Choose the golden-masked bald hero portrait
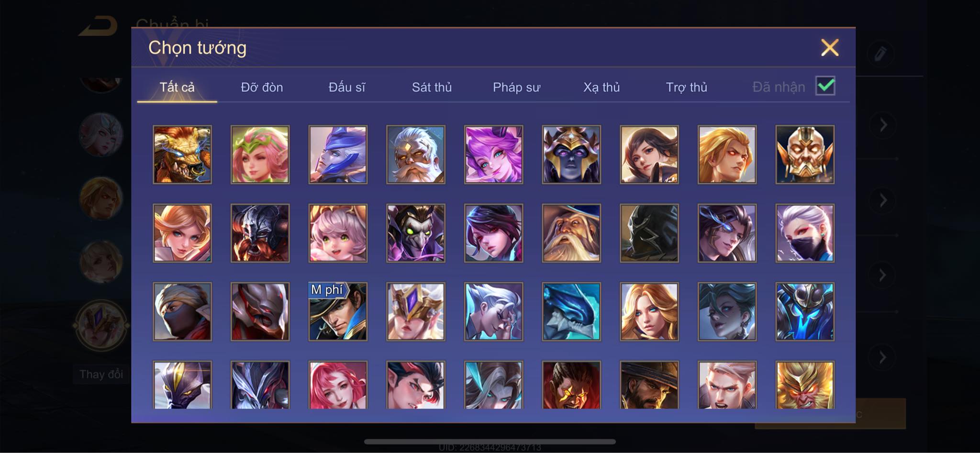Screen dimensions: 980x453 tap(805, 155)
